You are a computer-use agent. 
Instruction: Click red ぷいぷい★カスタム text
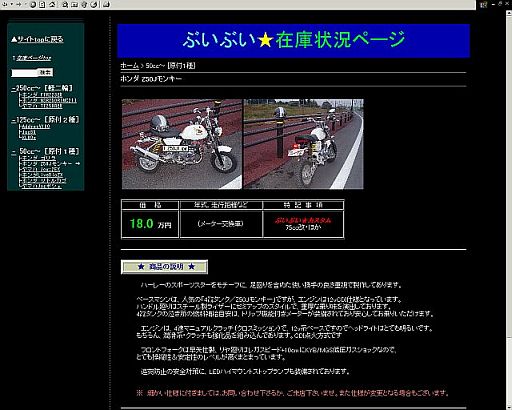303,220
